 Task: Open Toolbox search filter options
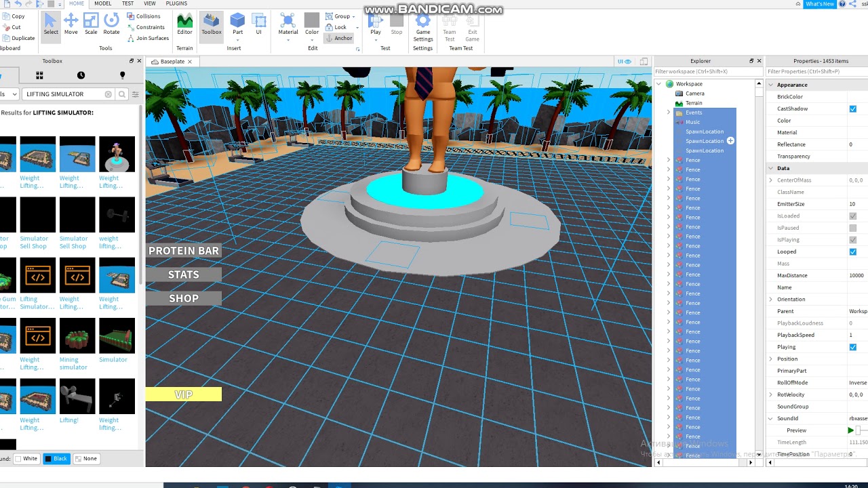[x=136, y=94]
